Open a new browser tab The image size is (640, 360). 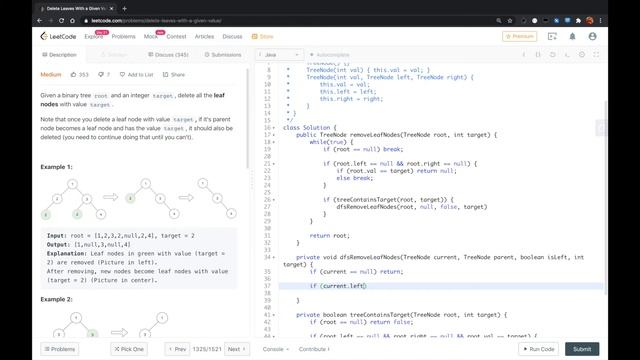(x=124, y=8)
